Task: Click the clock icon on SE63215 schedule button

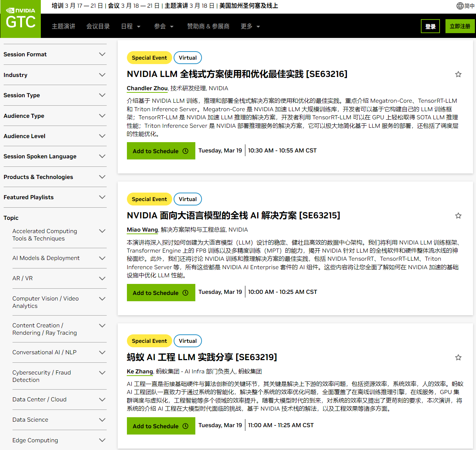Action: pyautogui.click(x=185, y=292)
